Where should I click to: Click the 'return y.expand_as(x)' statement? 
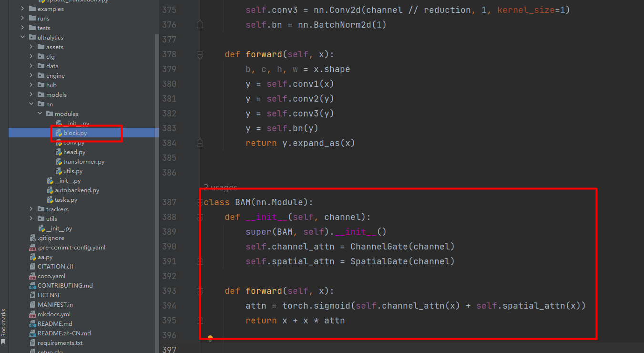(300, 143)
